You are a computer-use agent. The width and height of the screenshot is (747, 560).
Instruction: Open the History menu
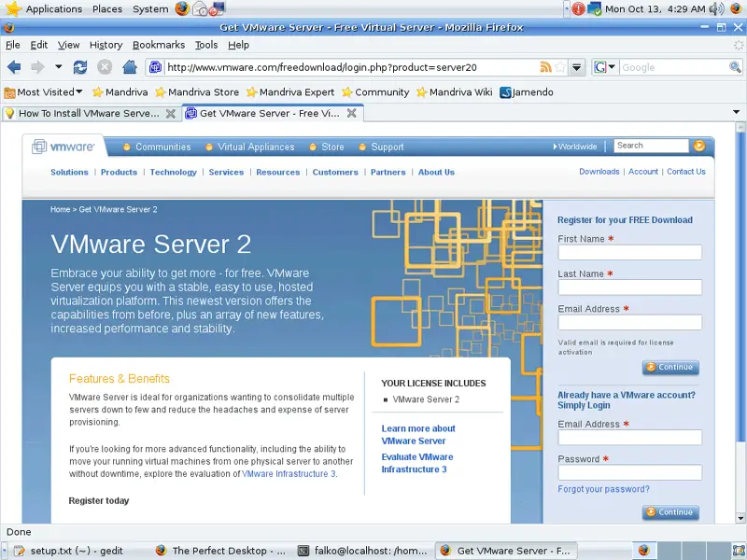click(x=106, y=45)
